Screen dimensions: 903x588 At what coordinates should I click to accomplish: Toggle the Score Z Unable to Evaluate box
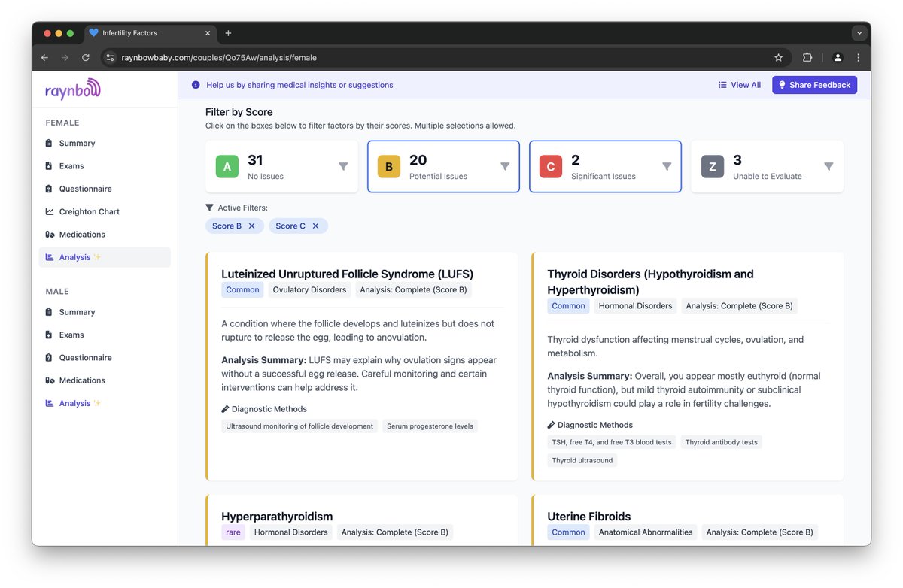click(x=768, y=167)
